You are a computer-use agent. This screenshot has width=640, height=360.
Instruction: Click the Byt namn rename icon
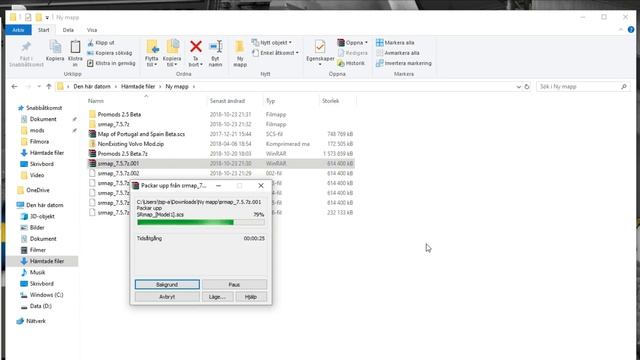point(216,47)
